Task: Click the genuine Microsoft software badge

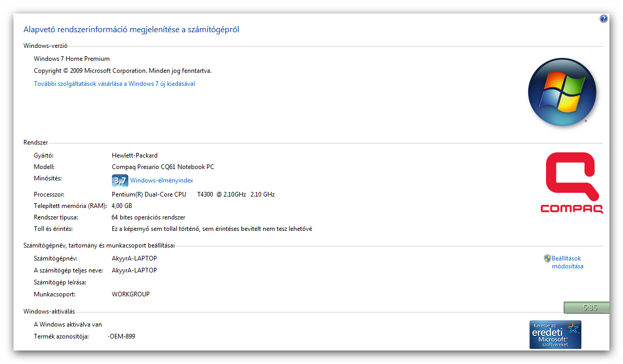Action: (555, 334)
